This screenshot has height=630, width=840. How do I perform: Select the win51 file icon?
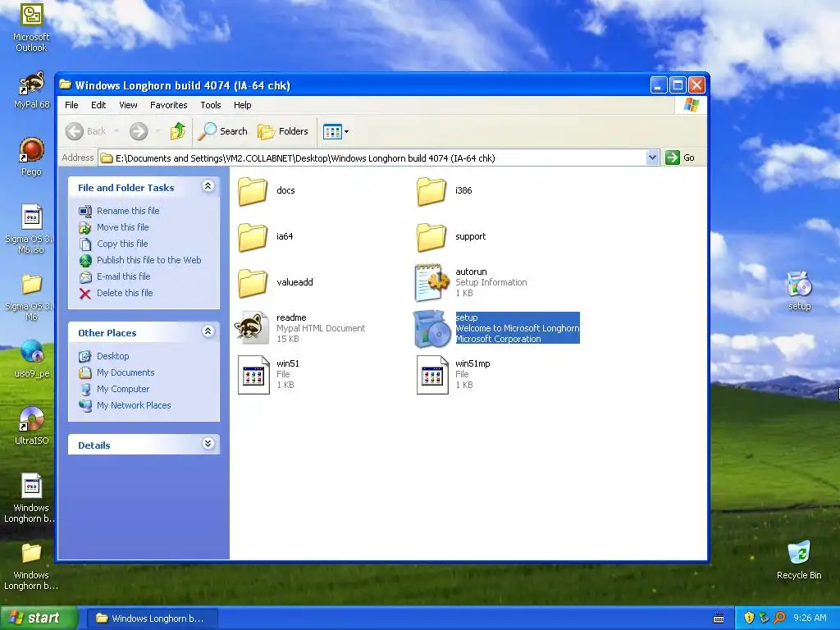253,374
